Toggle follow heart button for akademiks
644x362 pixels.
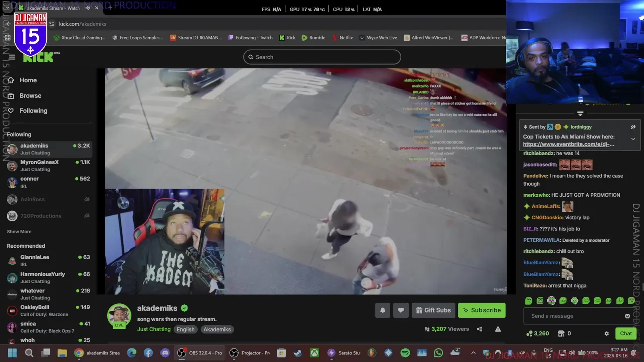point(400,310)
